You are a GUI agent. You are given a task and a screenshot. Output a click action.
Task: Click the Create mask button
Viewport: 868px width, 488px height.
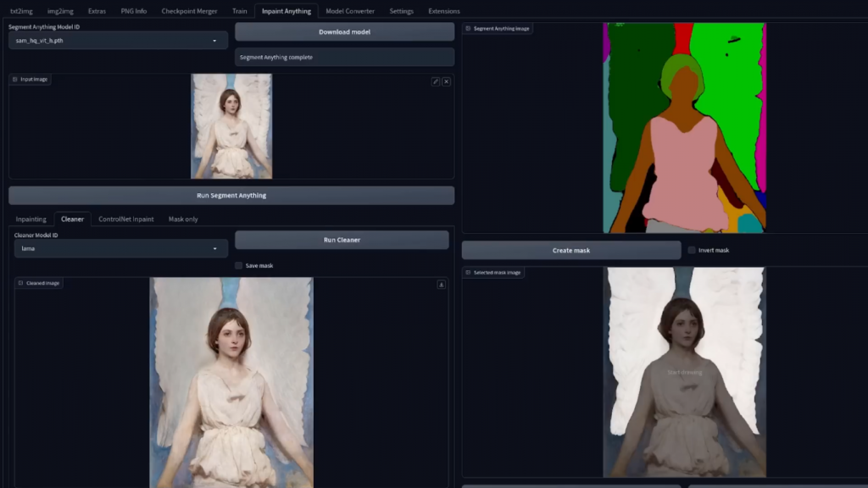pos(570,251)
